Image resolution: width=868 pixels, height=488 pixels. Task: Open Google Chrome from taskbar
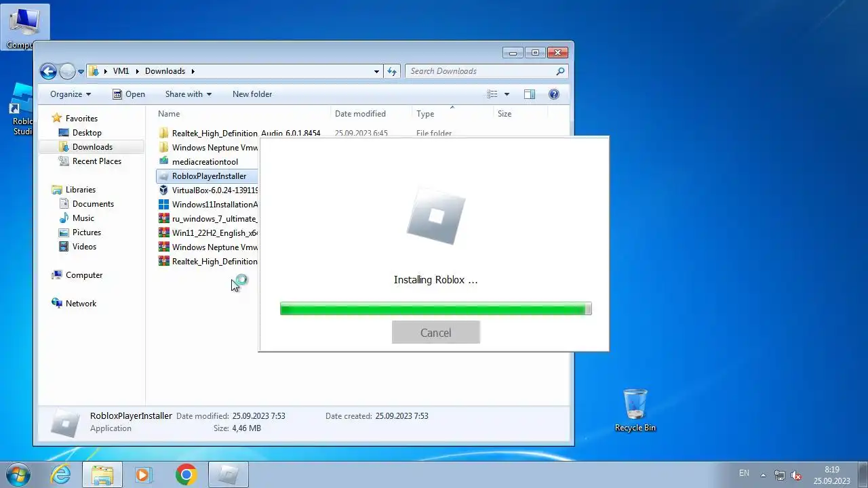coord(186,474)
